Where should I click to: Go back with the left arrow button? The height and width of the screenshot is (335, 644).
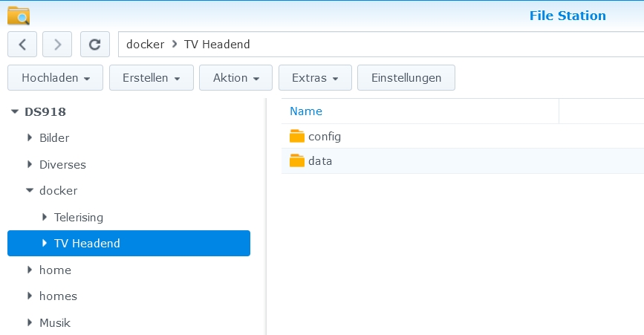point(22,45)
